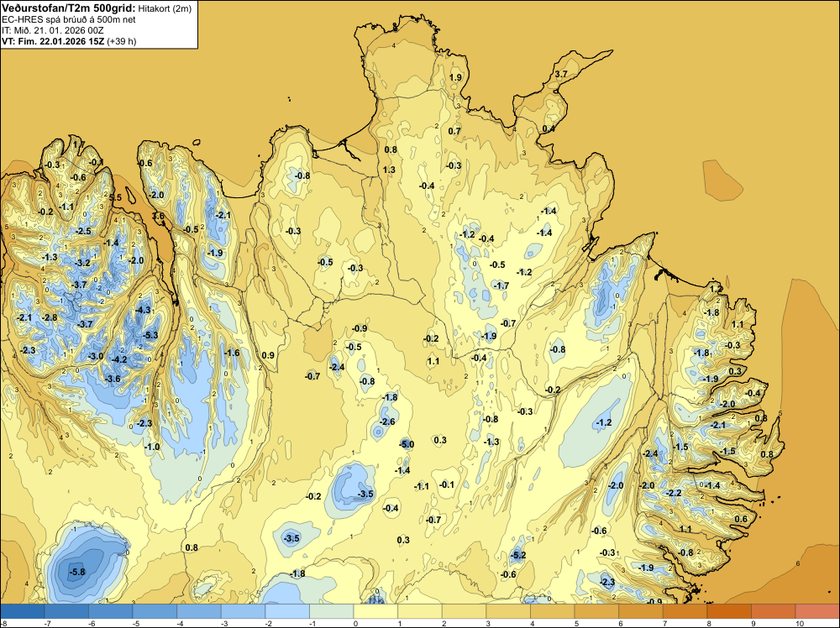The width and height of the screenshot is (840, 628).
Task: Select the -2.8 temperature value
Action: pos(50,317)
